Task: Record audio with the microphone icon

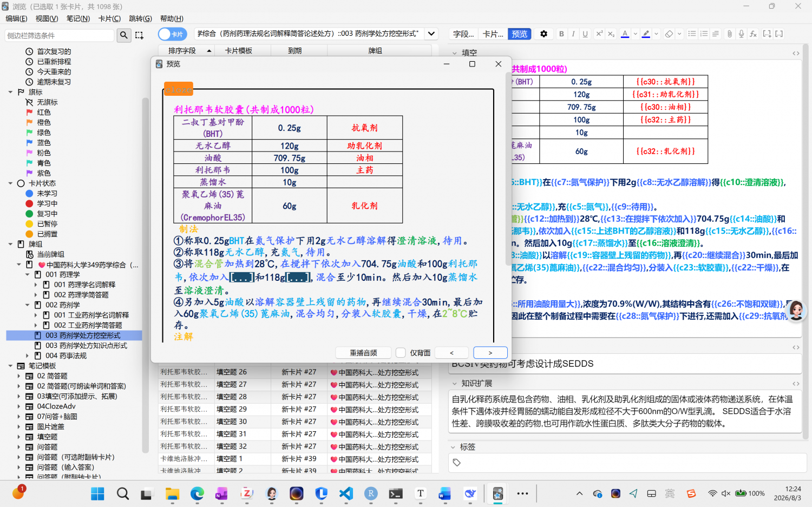Action: (x=742, y=34)
